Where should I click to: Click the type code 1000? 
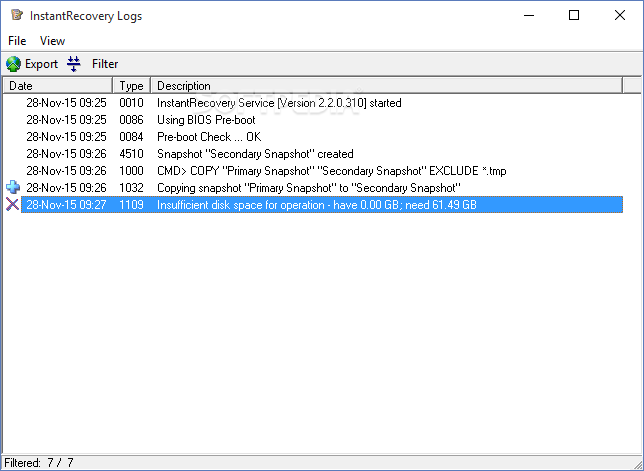pyautogui.click(x=131, y=170)
